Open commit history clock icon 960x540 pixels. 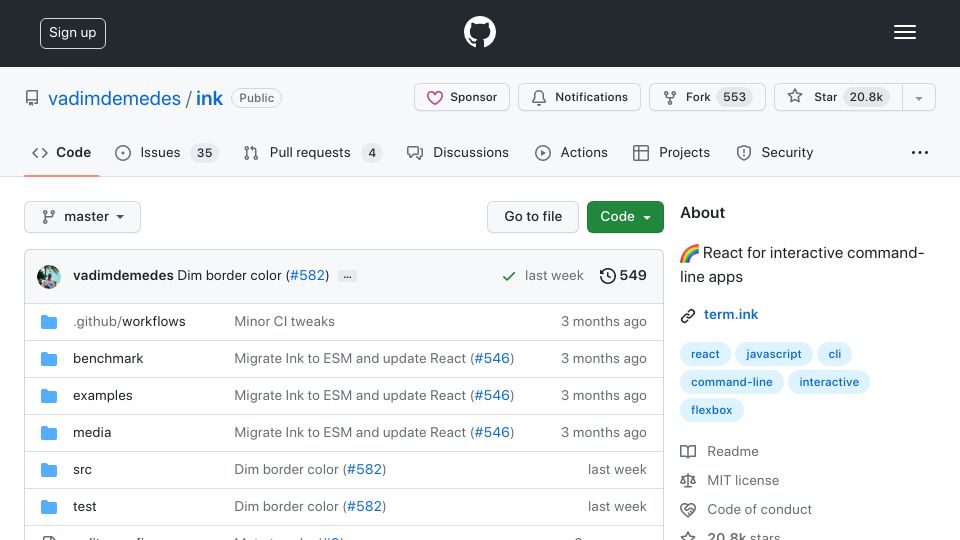(607, 276)
